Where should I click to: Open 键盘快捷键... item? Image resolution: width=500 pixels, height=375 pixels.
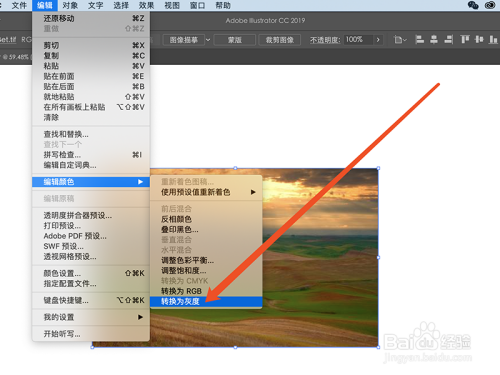point(91,301)
